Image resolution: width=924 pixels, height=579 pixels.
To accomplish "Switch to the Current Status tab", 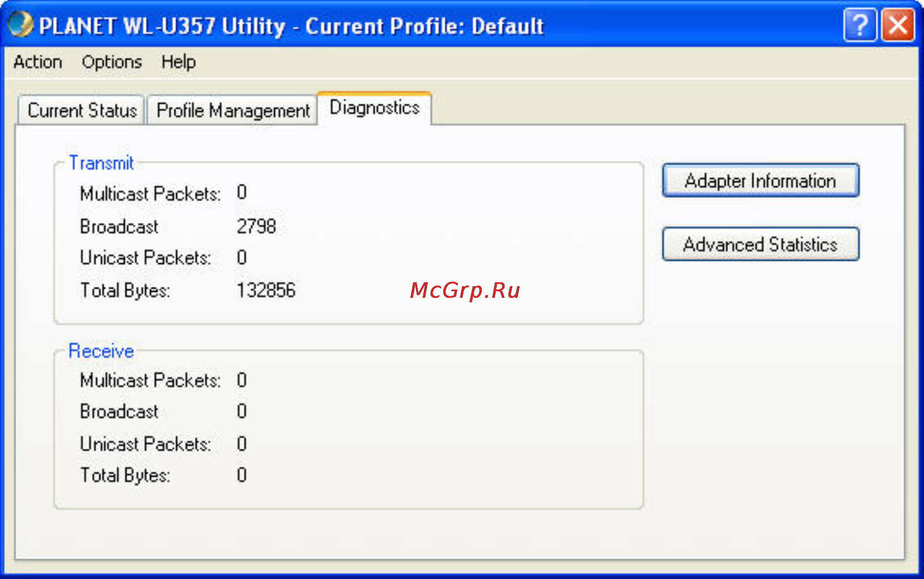I will coord(82,110).
